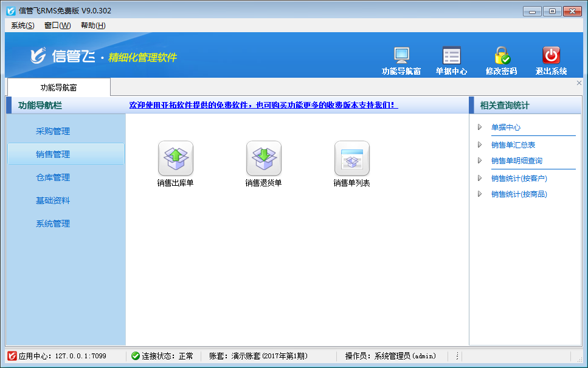
Task: Click the red 退出系统 power icon
Action: coord(551,56)
